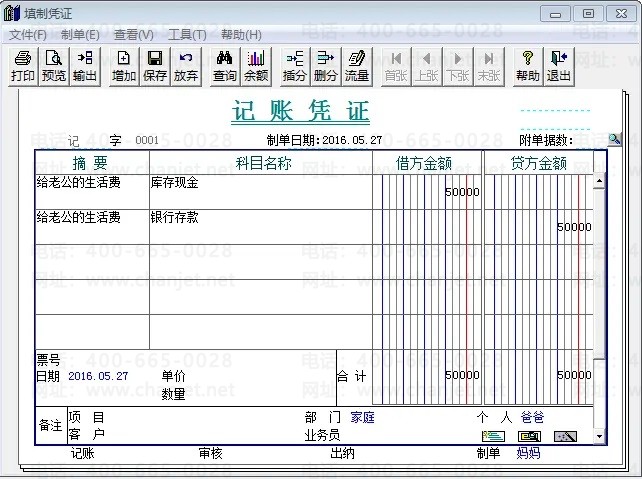Viewport: 642px width, 479px height.
Task: Click the scroll-down arrow of voucher scrollbar
Action: pos(600,437)
